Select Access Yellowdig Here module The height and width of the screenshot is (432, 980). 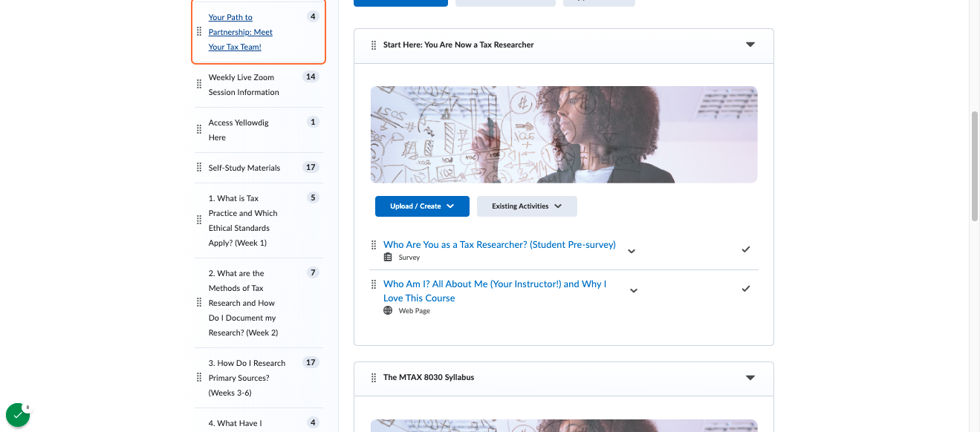click(238, 130)
